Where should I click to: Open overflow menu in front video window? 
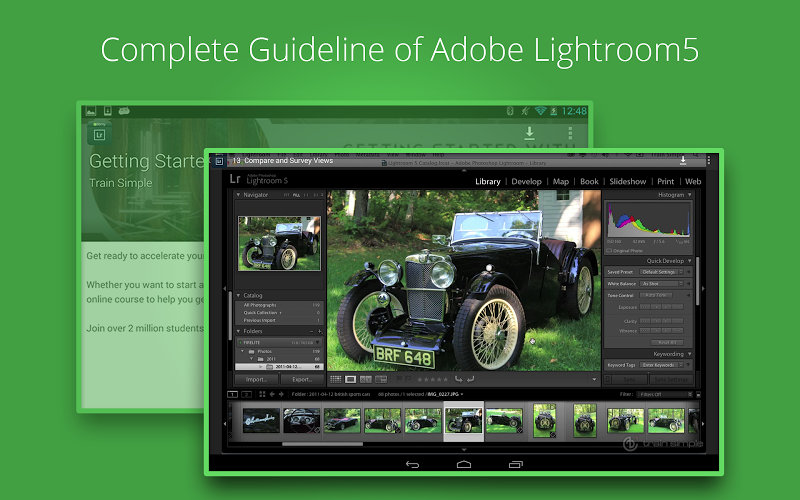(709, 161)
